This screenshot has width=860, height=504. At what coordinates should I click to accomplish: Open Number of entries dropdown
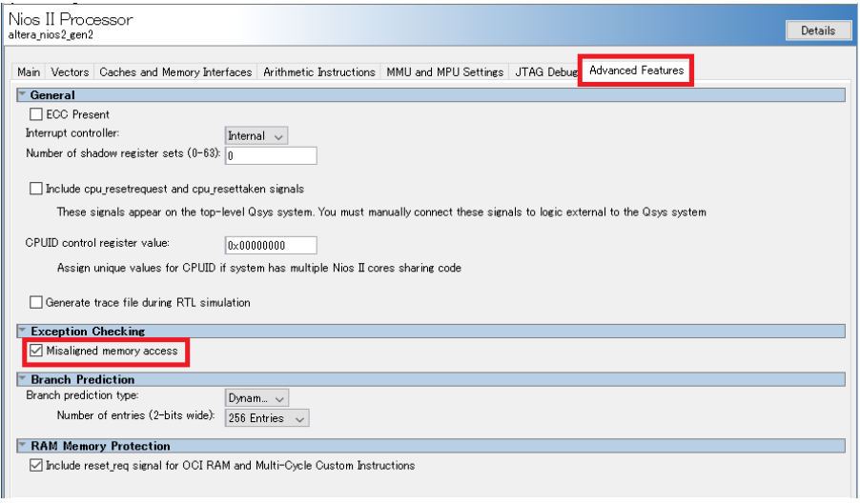coord(267,418)
